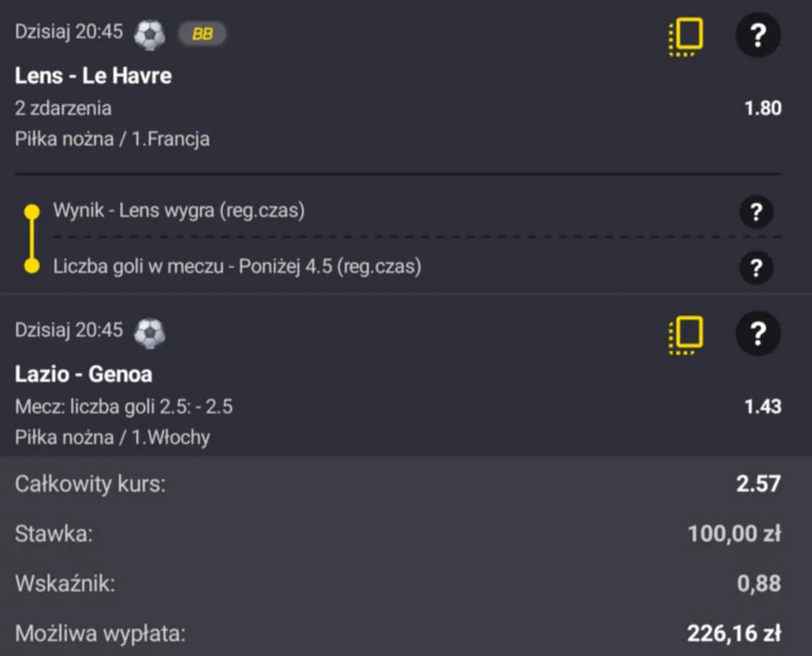Click the 1.80 odds value
Viewport: 812px width, 656px height.
[x=762, y=108]
